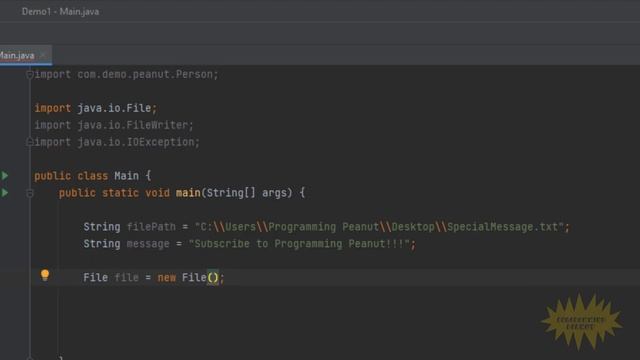The image size is (640, 360).
Task: Click java.io.FileWriter import text
Action: (x=132, y=125)
